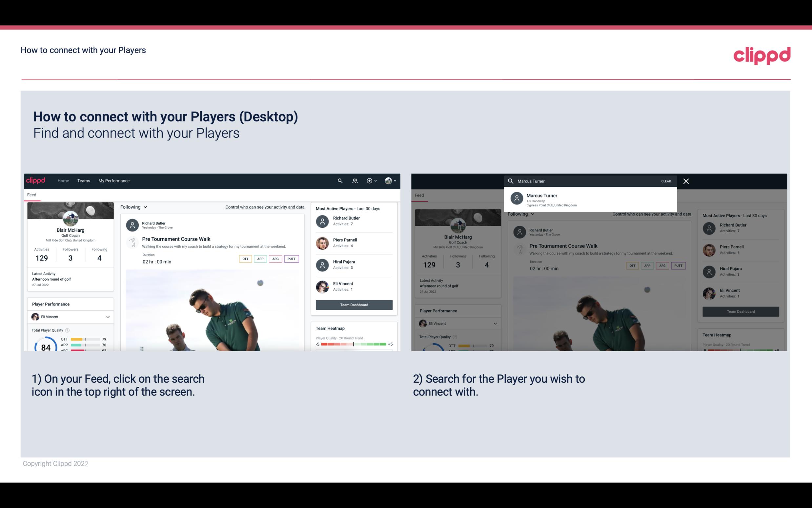Screen dimensions: 812x508
Task: Select the Feed tab in dashboard
Action: pyautogui.click(x=31, y=194)
